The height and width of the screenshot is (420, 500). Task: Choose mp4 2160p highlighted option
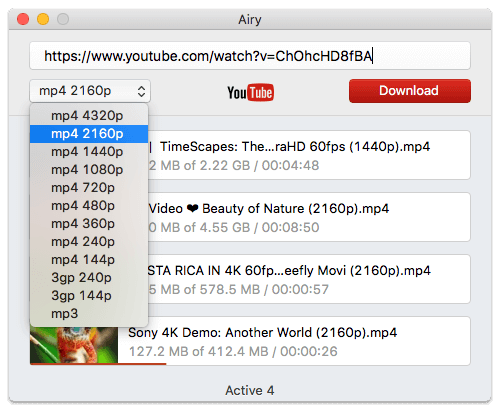(89, 134)
